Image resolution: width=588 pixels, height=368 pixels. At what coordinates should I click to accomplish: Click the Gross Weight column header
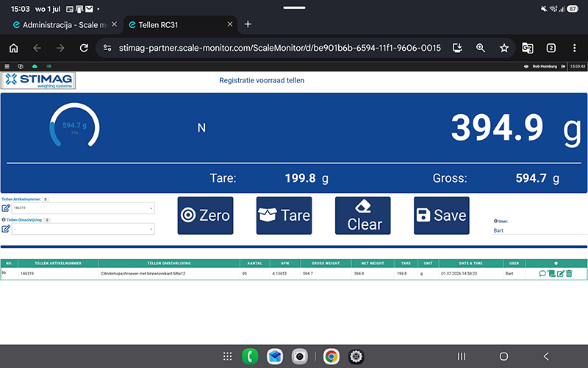point(326,263)
